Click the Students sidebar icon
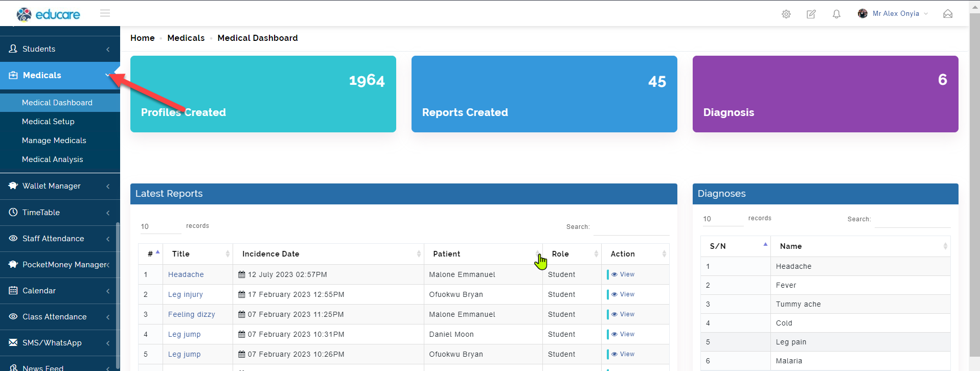Image resolution: width=980 pixels, height=371 pixels. pyautogui.click(x=13, y=49)
